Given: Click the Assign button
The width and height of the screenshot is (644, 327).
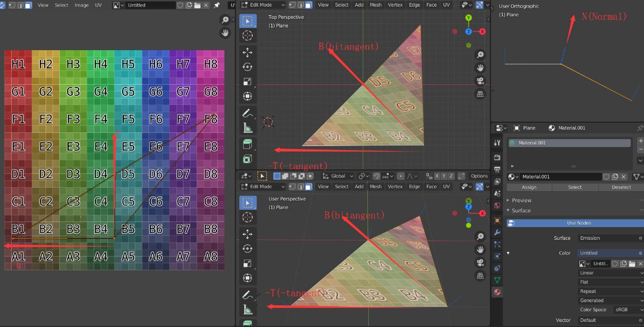Looking at the screenshot, I should pos(529,187).
